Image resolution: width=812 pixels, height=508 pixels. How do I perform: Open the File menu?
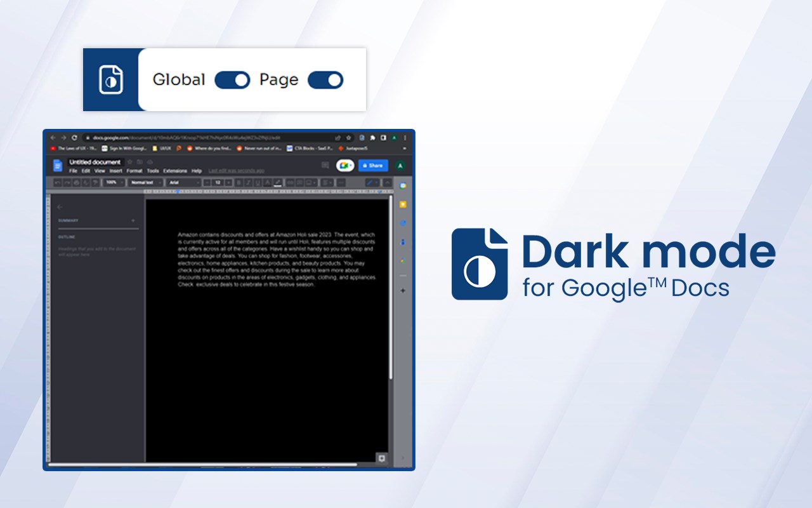click(73, 171)
